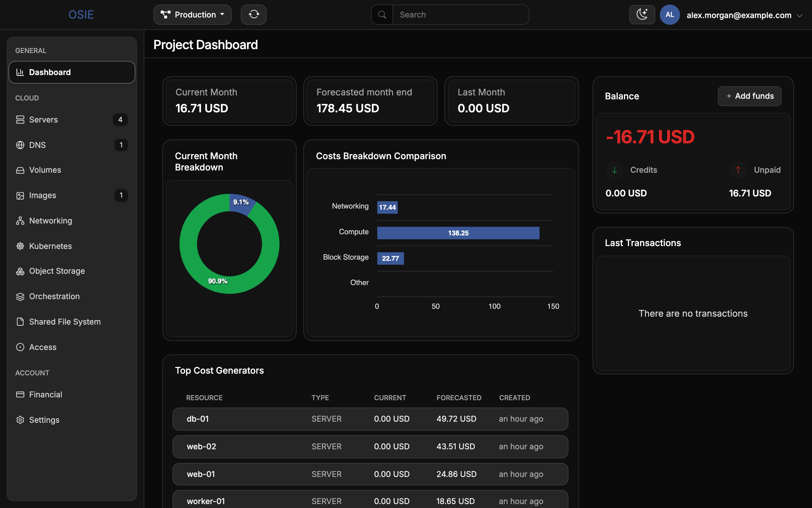Open the Production project dropdown

pos(193,14)
